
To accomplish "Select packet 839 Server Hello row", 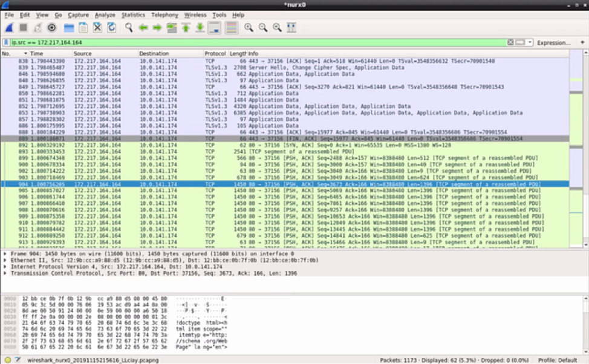I will (x=285, y=68).
